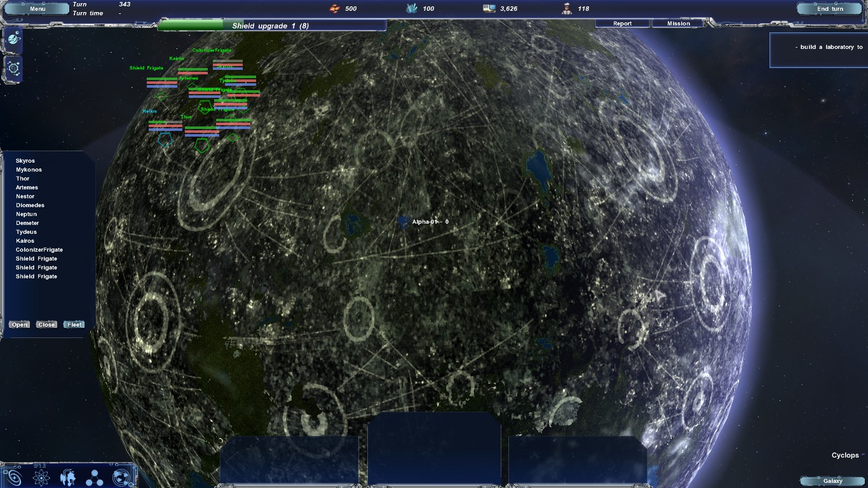This screenshot has height=488, width=868.
Task: Select the green Thor ship pentagon marker
Action: (x=202, y=146)
